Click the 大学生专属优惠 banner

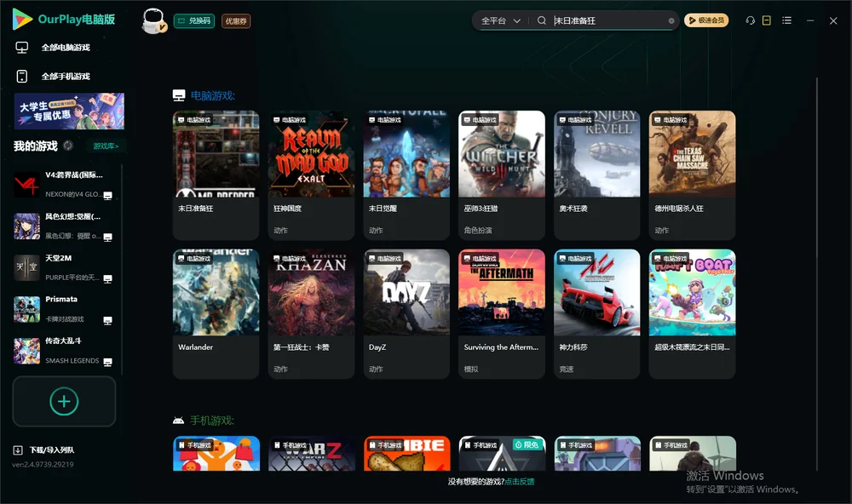click(x=69, y=112)
